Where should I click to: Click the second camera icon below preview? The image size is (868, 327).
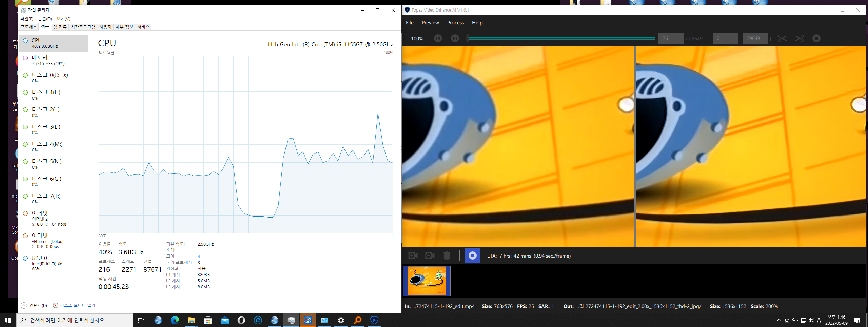click(430, 256)
